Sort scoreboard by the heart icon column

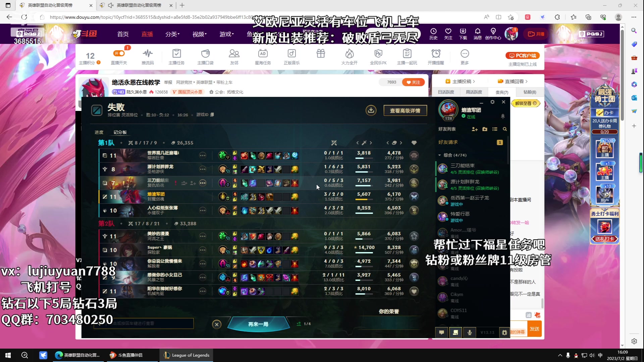point(414,143)
